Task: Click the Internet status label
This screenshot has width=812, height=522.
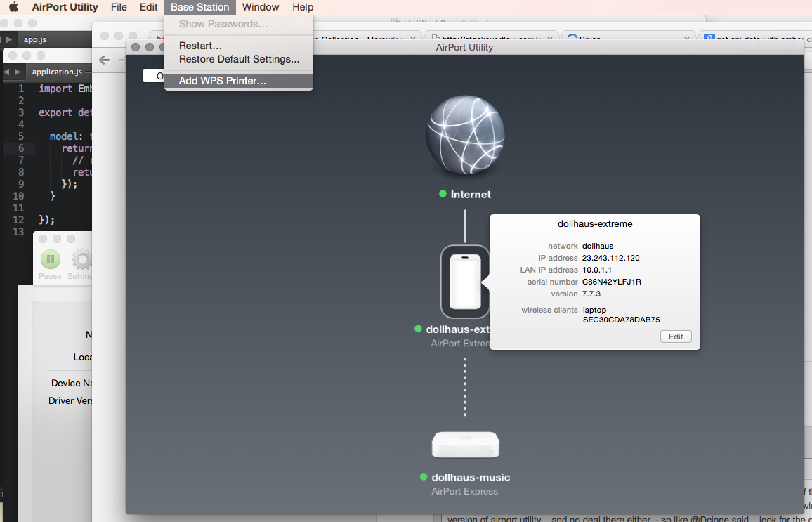Action: click(471, 194)
